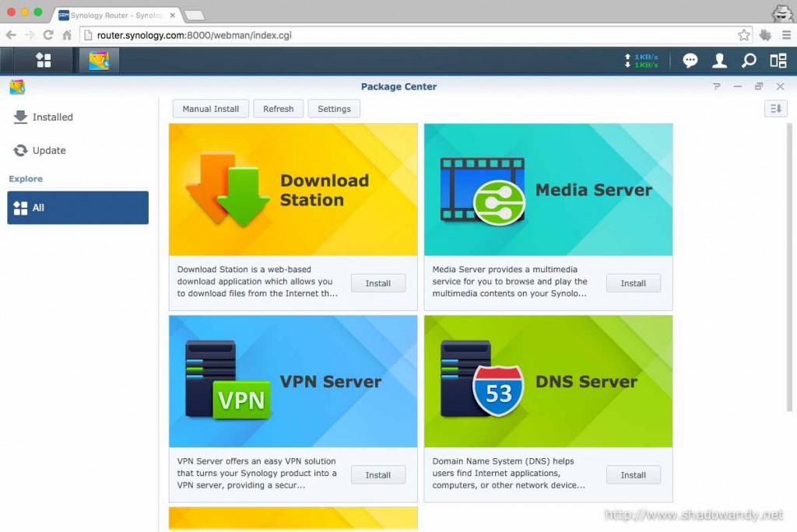
Task: Click the VPN Server description text
Action: tap(257, 473)
